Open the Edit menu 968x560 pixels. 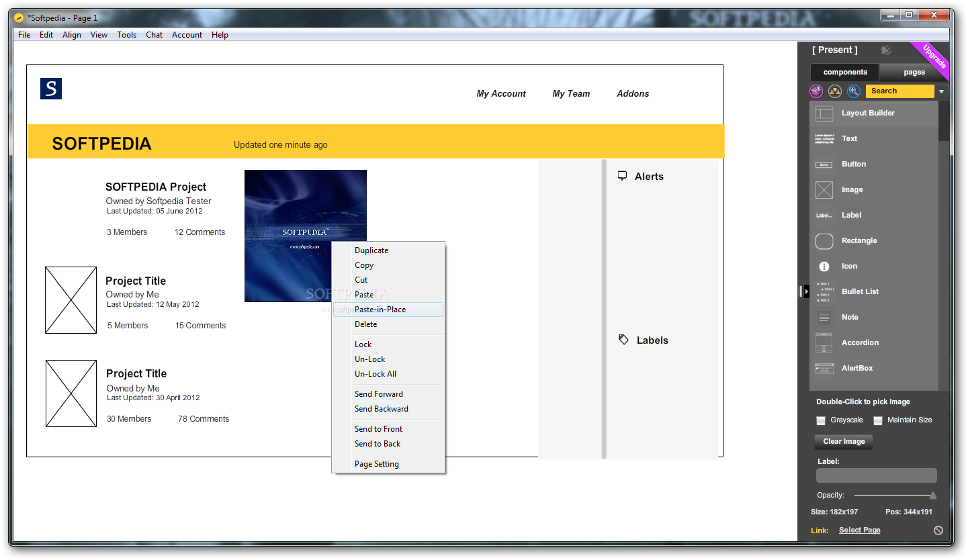coord(46,35)
